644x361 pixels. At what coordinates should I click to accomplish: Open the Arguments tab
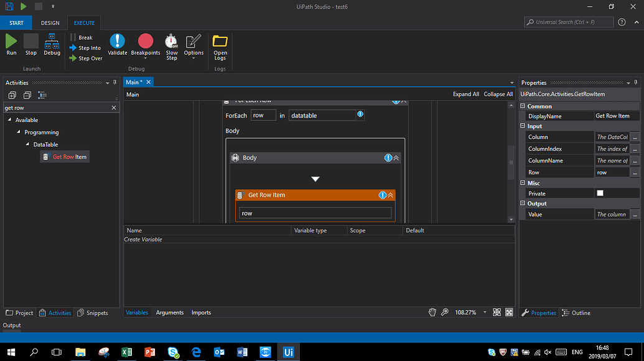169,312
